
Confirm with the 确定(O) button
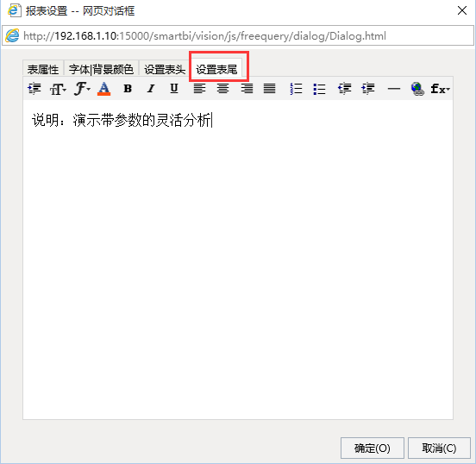(373, 448)
